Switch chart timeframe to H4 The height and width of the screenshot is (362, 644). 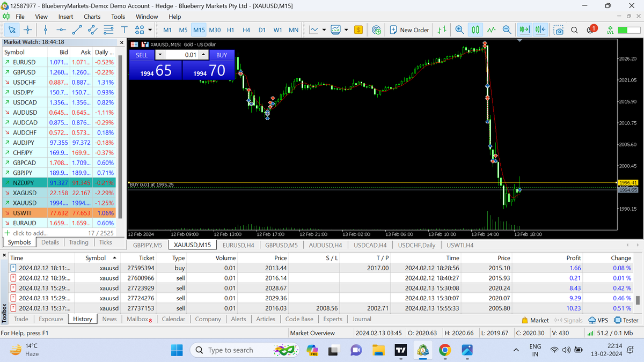[246, 30]
